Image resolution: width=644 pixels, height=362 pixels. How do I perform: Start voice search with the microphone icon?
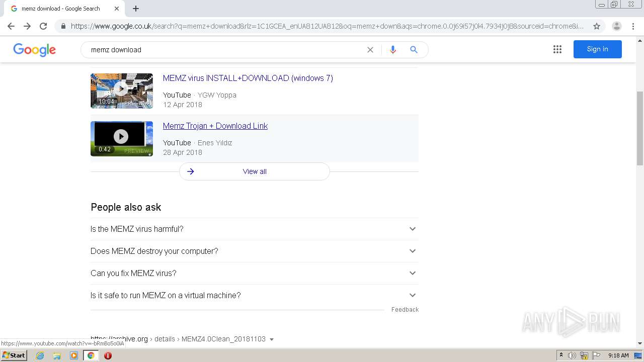tap(393, 50)
